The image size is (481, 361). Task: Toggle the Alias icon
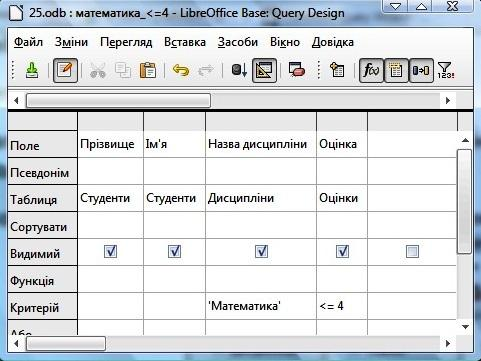click(421, 70)
